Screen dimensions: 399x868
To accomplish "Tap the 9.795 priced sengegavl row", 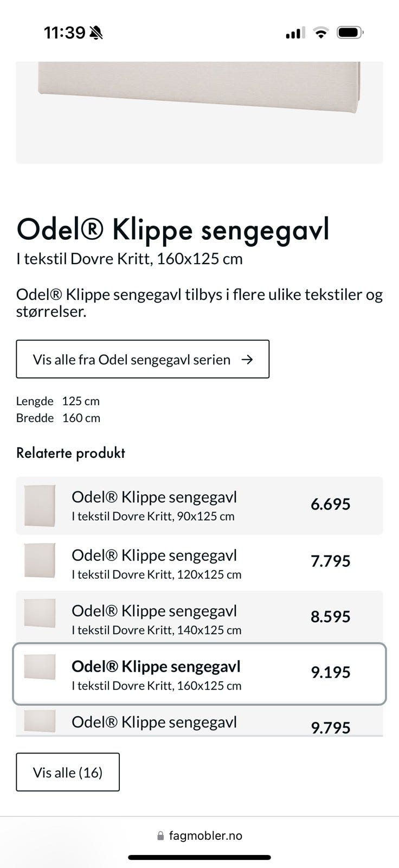I will (x=200, y=724).
